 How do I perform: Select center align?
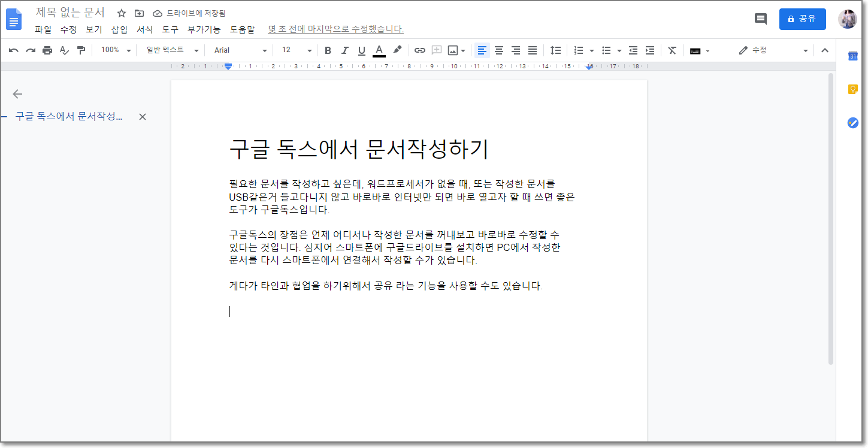pos(498,50)
